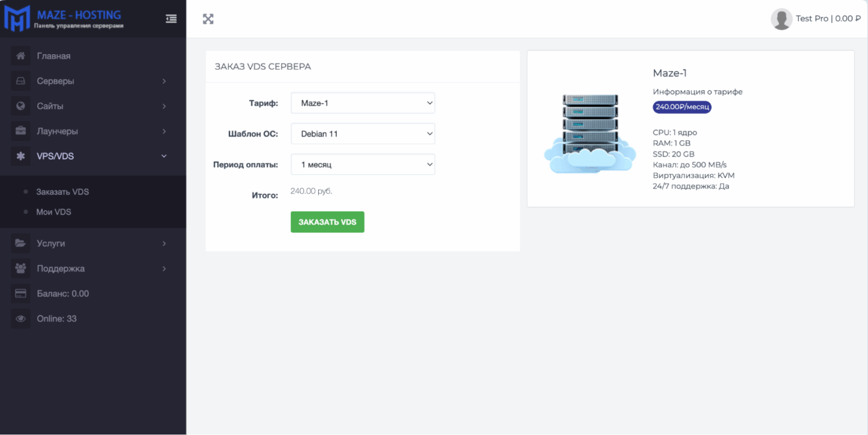
Task: Open the Период оплаты dropdown
Action: pos(362,164)
